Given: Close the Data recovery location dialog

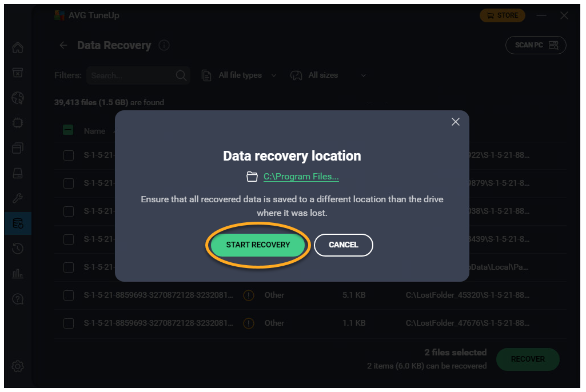Looking at the screenshot, I should 456,122.
